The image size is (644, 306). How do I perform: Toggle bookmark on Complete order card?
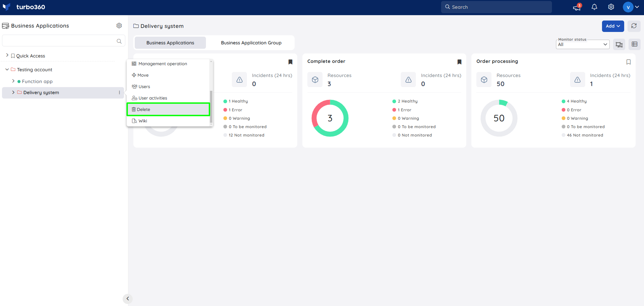[x=460, y=62]
